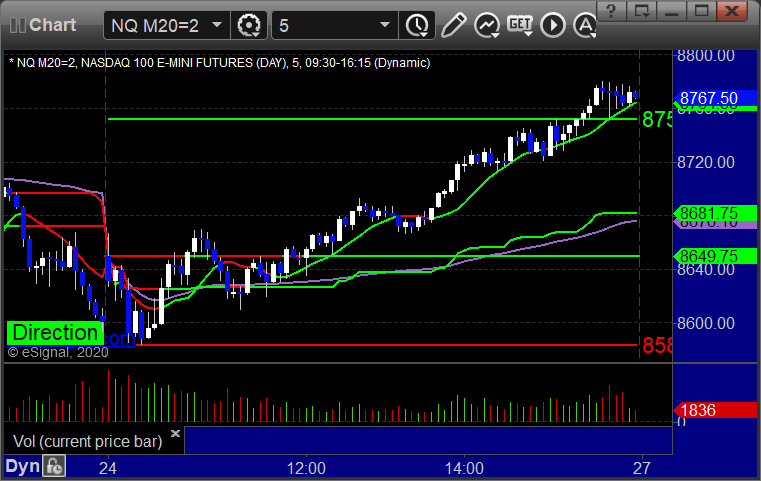Open the GET studies icon
The height and width of the screenshot is (481, 761).
[x=520, y=25]
